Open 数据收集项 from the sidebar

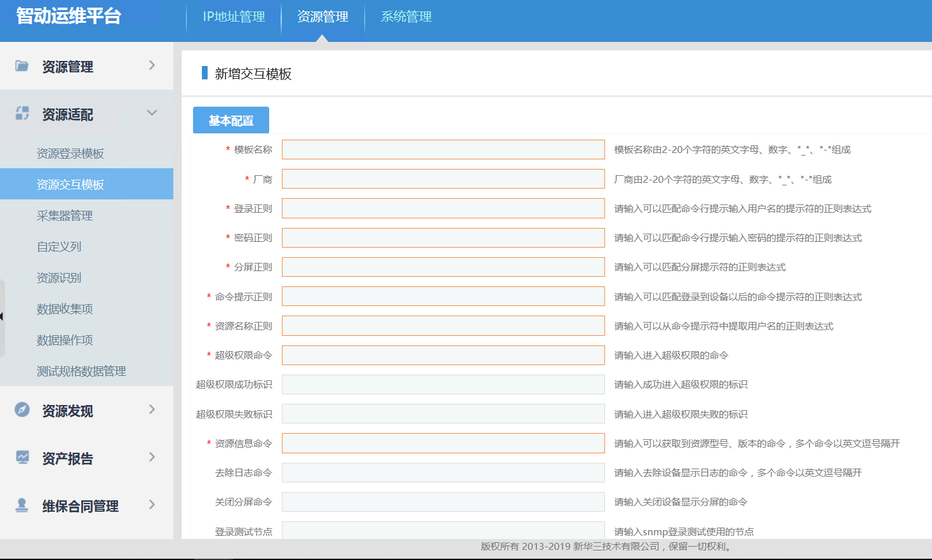65,309
